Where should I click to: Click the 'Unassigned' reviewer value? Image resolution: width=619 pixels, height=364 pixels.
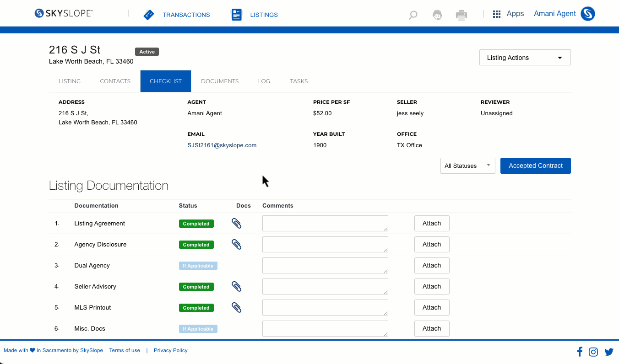pos(496,113)
